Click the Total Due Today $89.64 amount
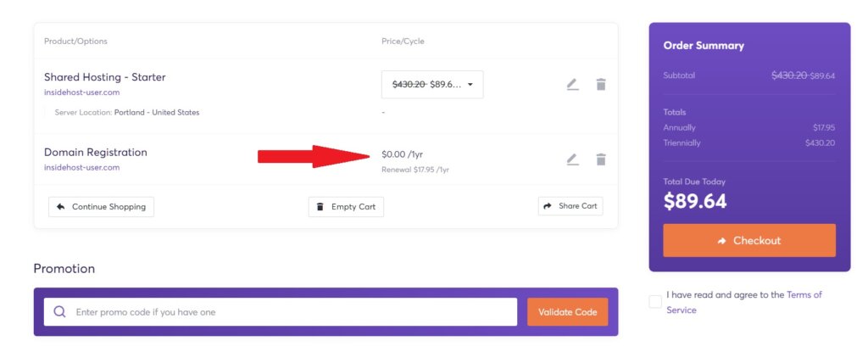868x352 pixels. [x=695, y=202]
